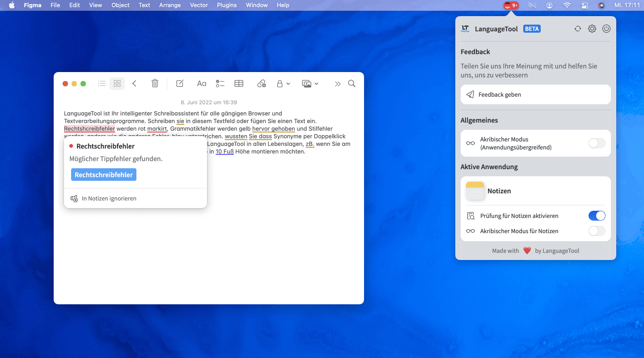This screenshot has width=644, height=358.
Task: Click the heart in Made with footer
Action: click(527, 251)
